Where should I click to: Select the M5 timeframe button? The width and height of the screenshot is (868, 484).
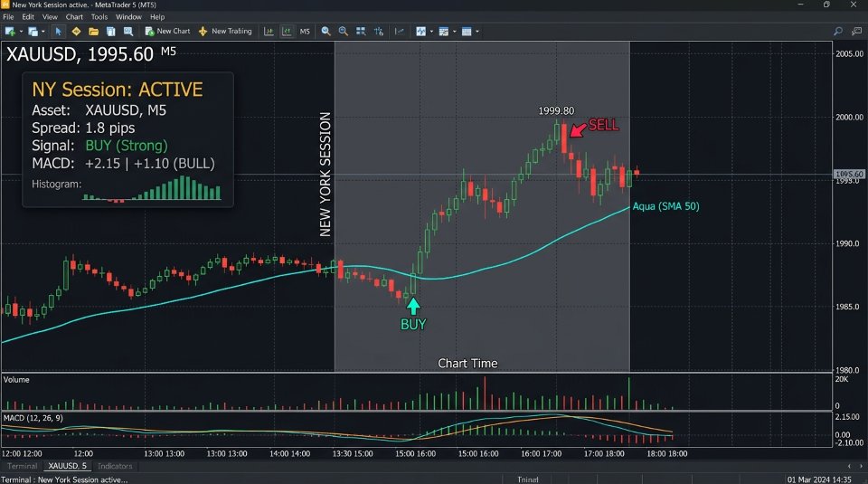tap(305, 32)
